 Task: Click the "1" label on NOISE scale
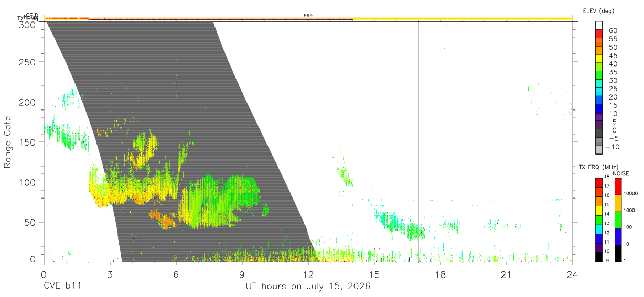[x=626, y=260]
